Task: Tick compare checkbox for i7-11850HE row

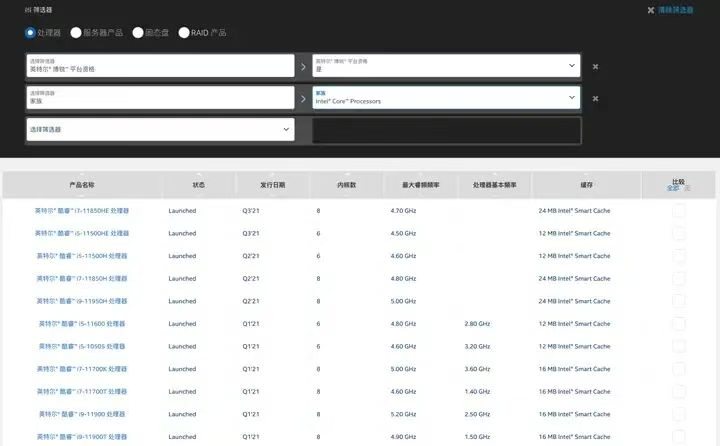Action: pos(679,210)
